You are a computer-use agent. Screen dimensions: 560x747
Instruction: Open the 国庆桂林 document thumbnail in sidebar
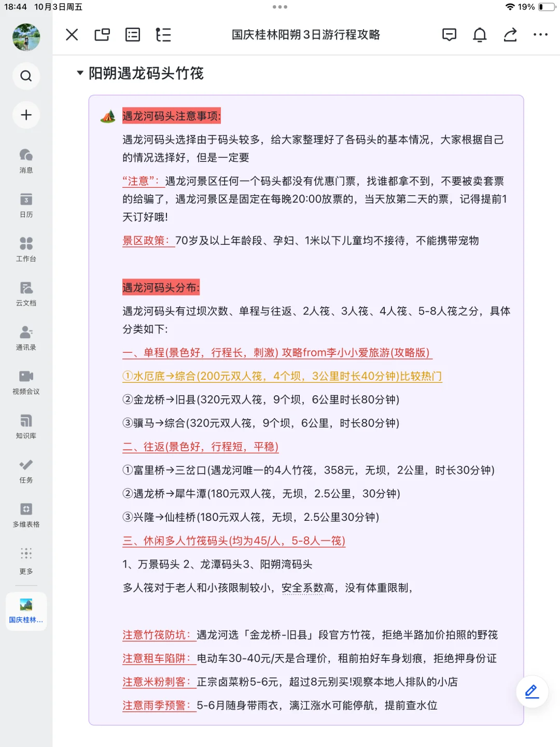(x=26, y=610)
